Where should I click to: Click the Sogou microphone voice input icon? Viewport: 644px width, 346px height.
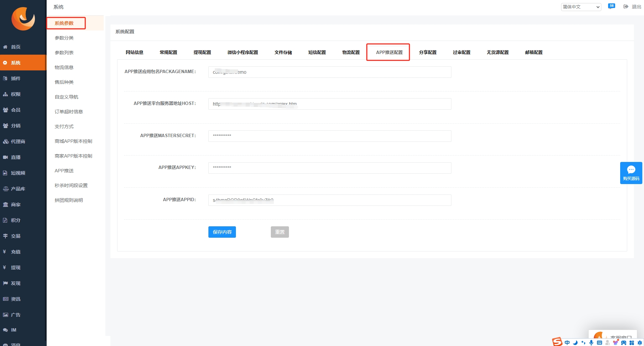pos(591,343)
